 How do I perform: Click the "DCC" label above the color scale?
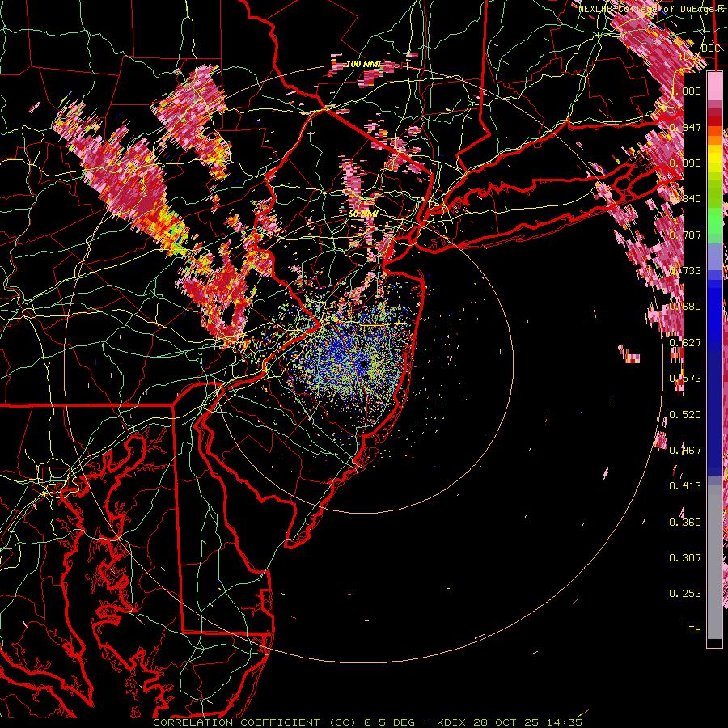point(710,49)
